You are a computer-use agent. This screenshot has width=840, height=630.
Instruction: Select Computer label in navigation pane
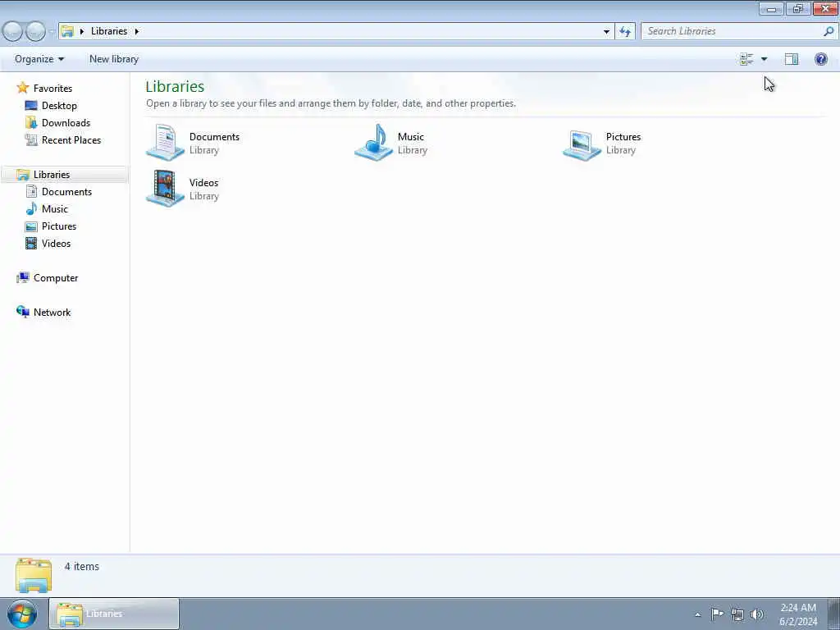click(x=56, y=278)
